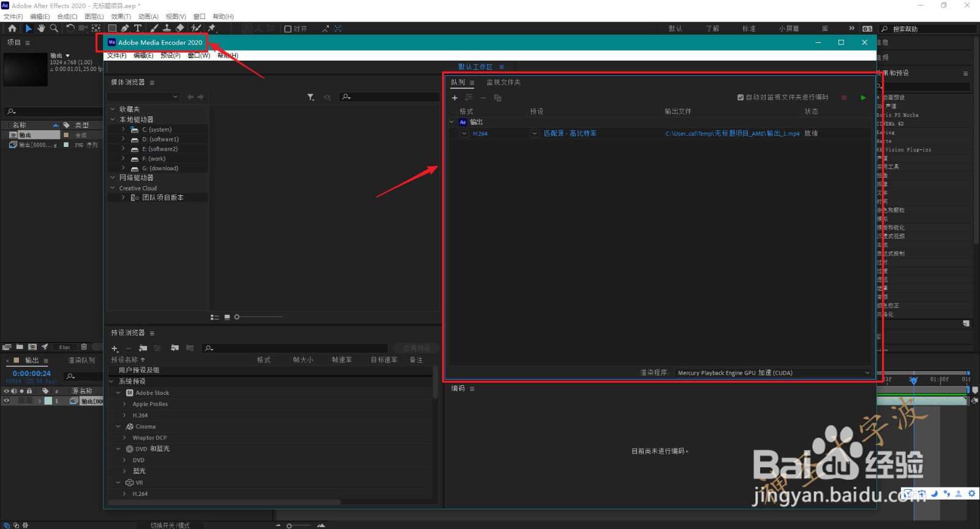Select the Zoom tool in After Effects

54,28
